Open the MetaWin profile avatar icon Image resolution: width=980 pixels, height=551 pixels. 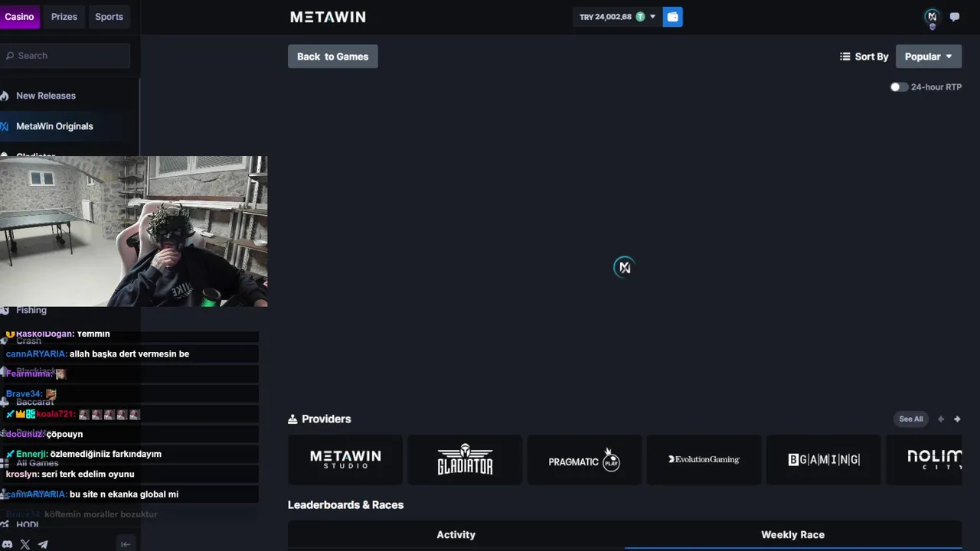pos(932,17)
